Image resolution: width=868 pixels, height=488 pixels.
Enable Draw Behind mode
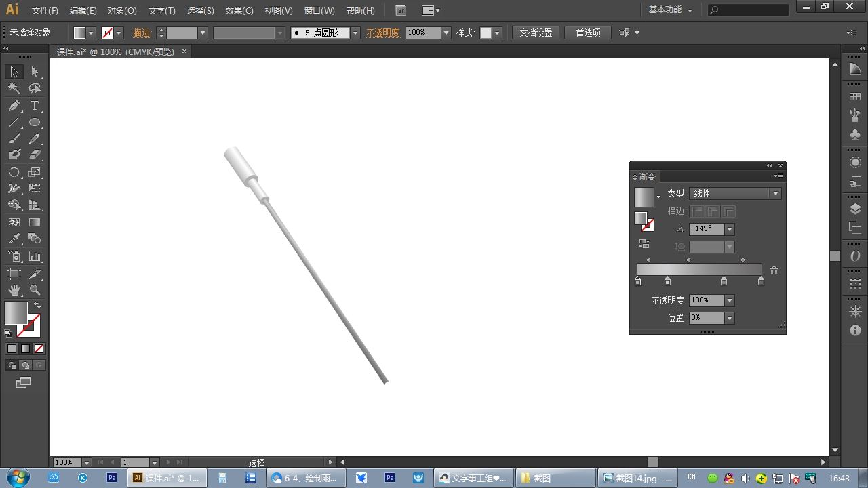(25, 365)
